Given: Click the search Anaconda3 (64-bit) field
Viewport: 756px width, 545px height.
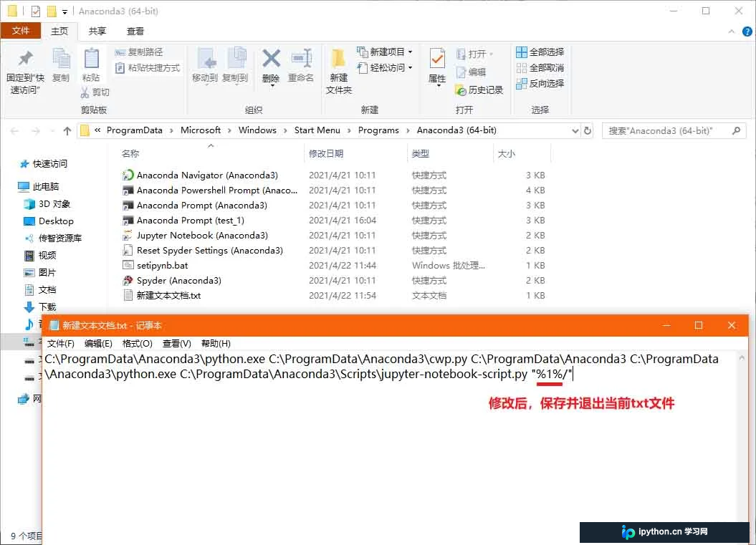Looking at the screenshot, I should pyautogui.click(x=674, y=130).
